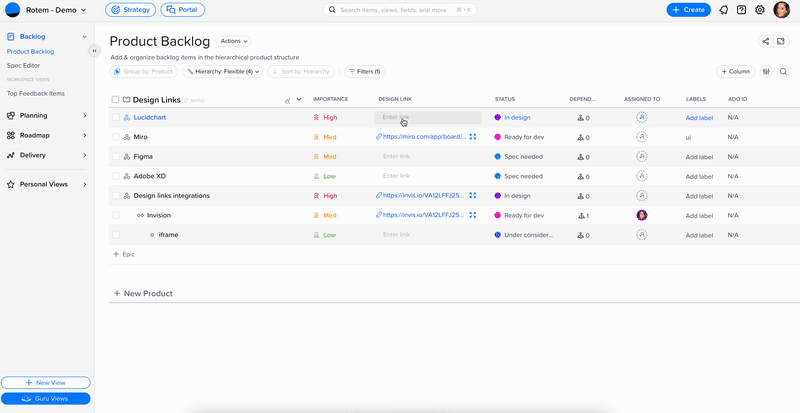The image size is (800, 413).
Task: Open settings gear in top bar
Action: [760, 10]
